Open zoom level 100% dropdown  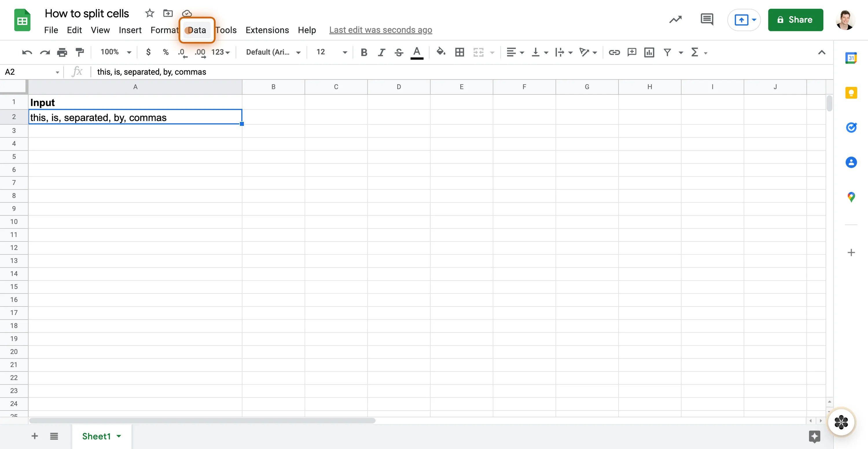[115, 52]
